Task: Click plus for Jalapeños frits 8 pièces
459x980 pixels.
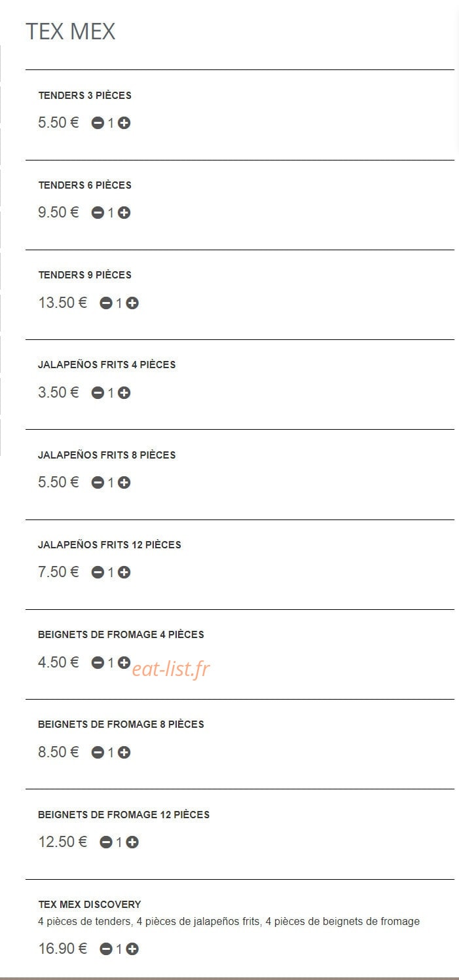Action: tap(124, 483)
